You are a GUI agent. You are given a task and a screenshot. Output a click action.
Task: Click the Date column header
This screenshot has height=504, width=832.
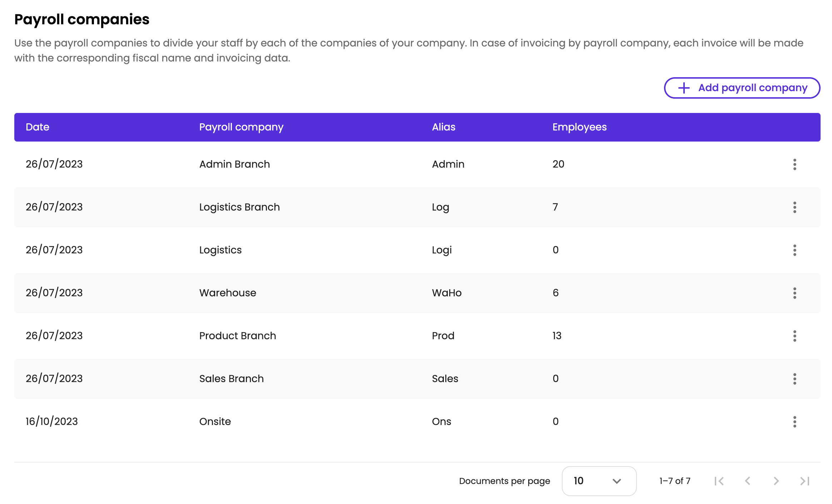pyautogui.click(x=38, y=127)
